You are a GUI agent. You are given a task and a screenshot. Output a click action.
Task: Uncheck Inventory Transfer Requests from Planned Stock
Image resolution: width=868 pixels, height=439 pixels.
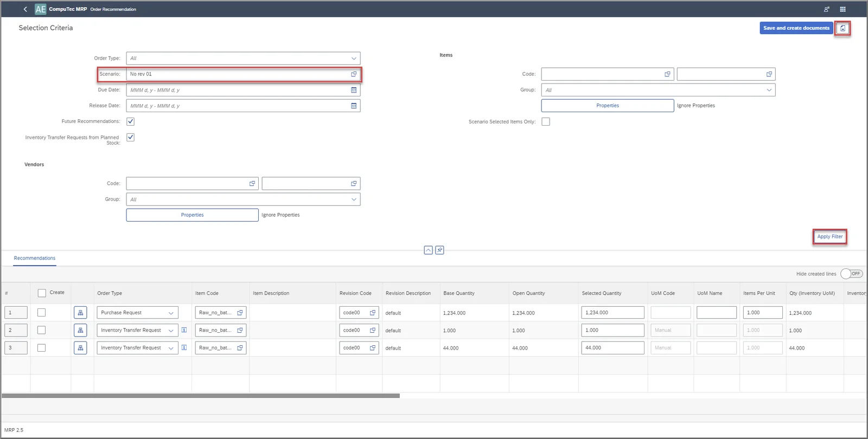point(130,137)
